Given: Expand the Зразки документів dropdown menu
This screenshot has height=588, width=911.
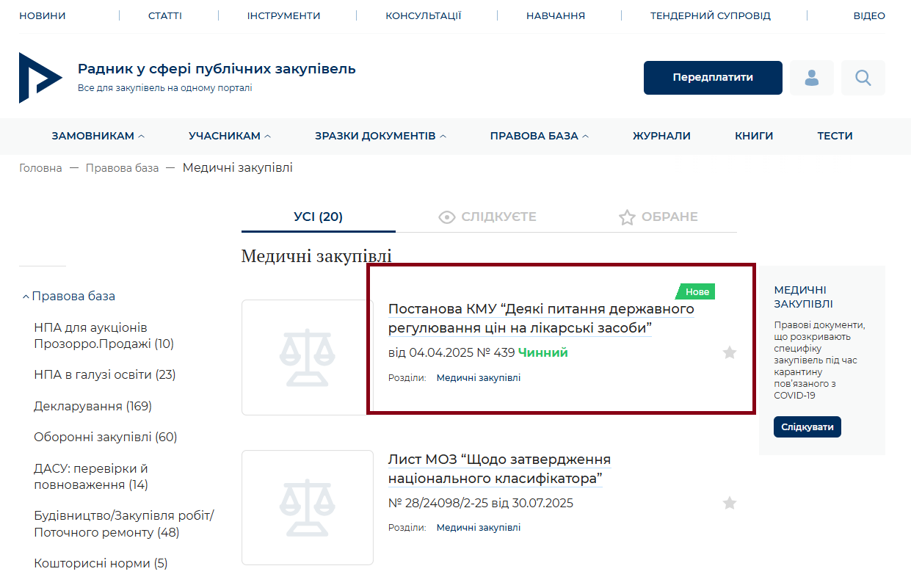Looking at the screenshot, I should pos(380,136).
